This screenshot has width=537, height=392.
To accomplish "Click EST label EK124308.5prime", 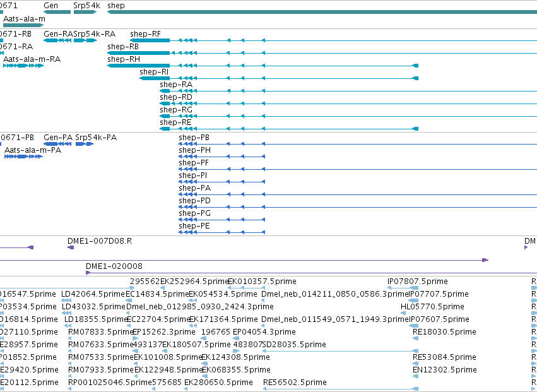I will pyautogui.click(x=235, y=357).
